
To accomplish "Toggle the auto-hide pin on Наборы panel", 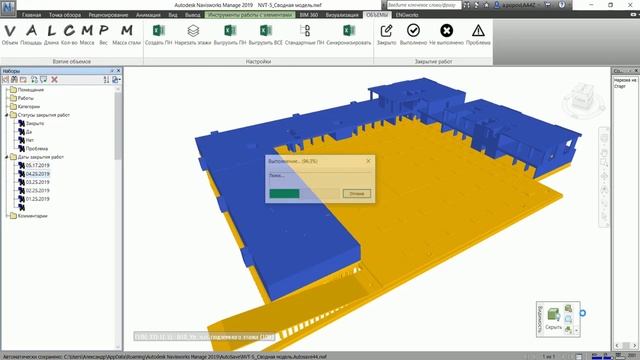I will 112,71.
